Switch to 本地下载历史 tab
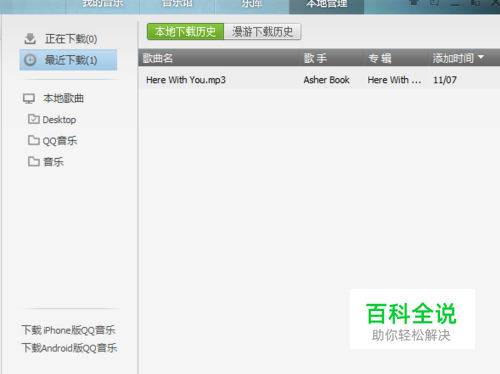 click(x=185, y=32)
